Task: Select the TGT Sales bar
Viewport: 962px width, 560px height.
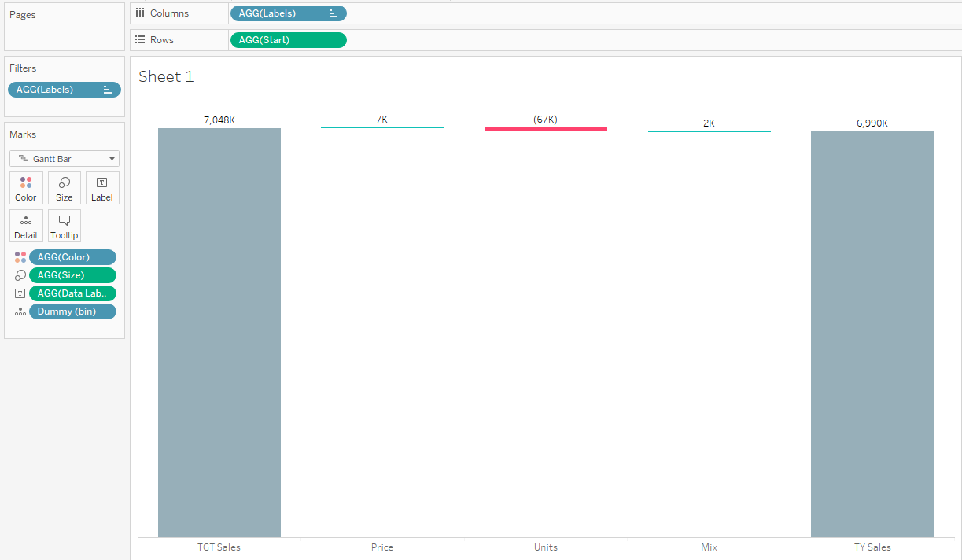Action: tap(219, 333)
